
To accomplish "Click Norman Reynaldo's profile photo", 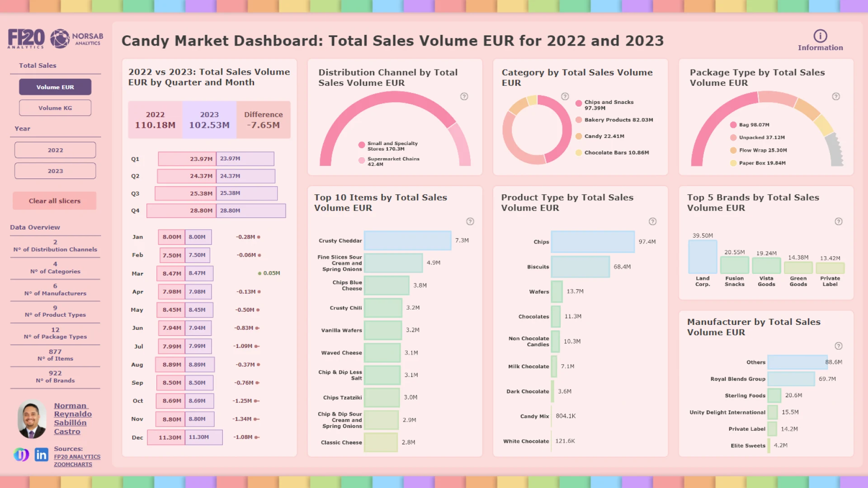I will coord(32,419).
